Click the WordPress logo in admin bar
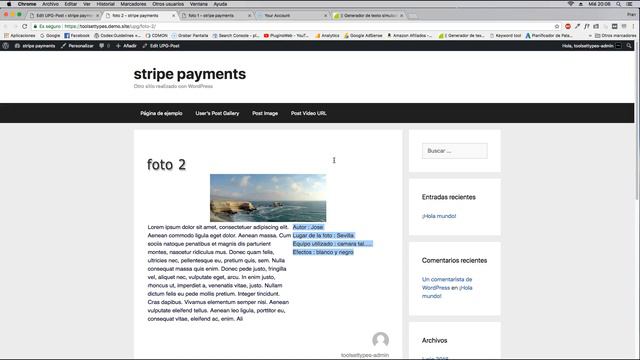640x360 pixels. click(6, 46)
